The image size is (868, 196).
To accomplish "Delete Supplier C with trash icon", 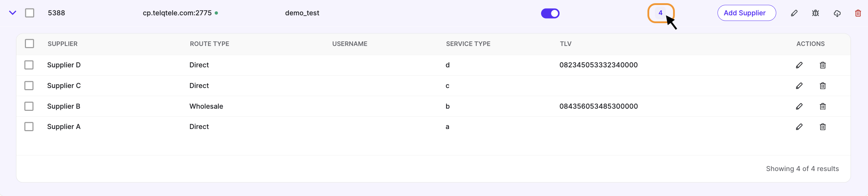I will [x=822, y=86].
